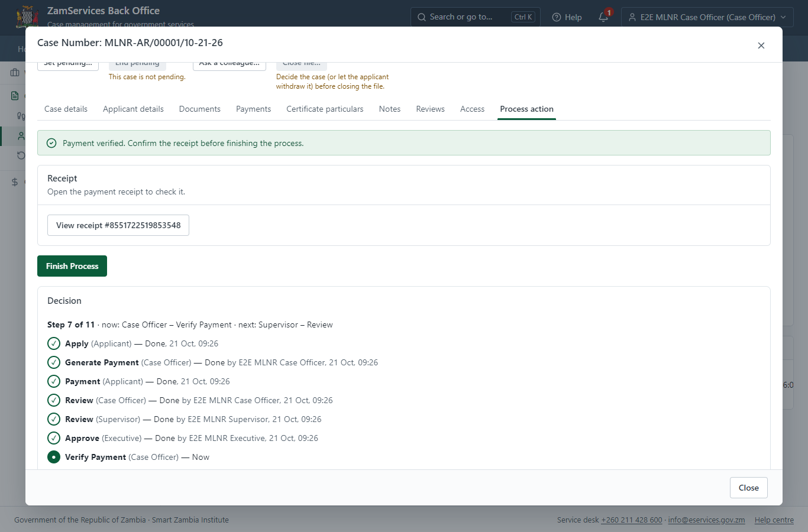Open the Applicant details tab

click(133, 109)
